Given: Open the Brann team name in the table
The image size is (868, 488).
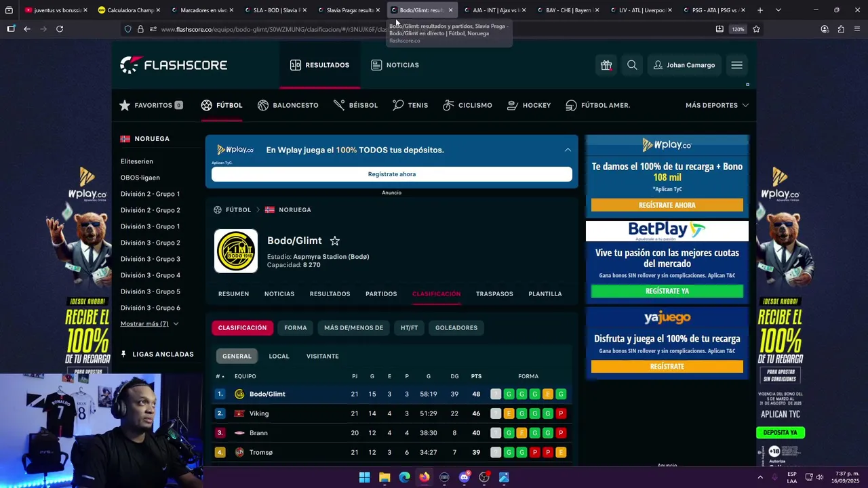Looking at the screenshot, I should click(258, 433).
